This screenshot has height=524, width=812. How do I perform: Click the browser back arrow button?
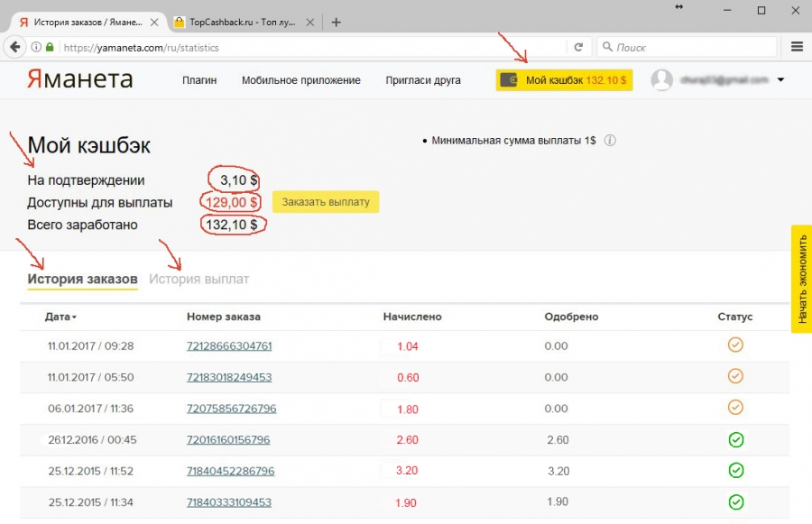(x=15, y=47)
